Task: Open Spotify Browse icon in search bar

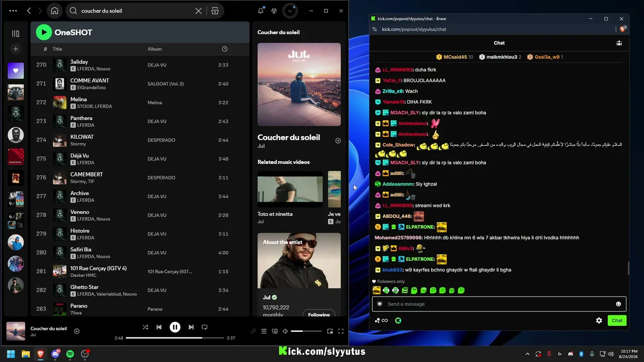Action: [215, 11]
